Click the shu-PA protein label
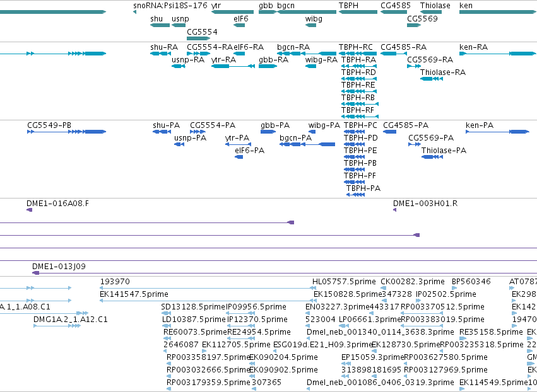537x392 pixels. click(166, 125)
